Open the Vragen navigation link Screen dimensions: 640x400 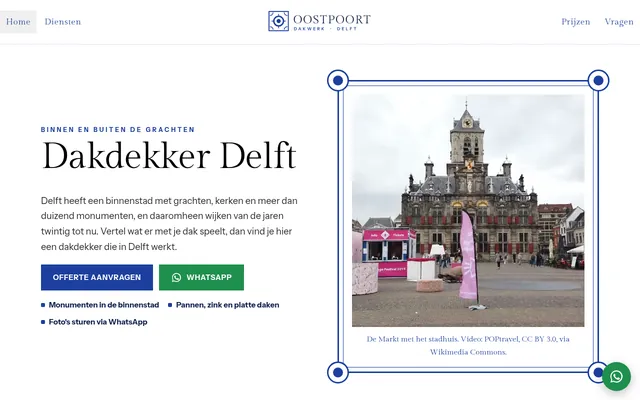619,22
